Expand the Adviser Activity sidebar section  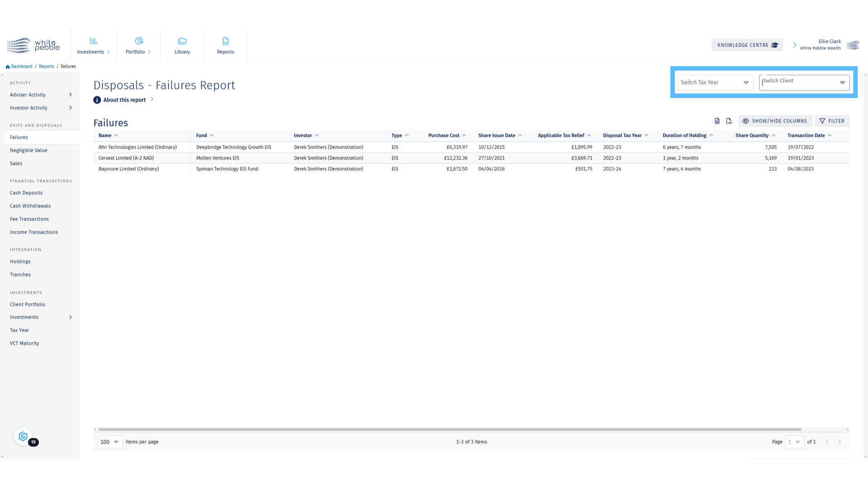click(41, 95)
